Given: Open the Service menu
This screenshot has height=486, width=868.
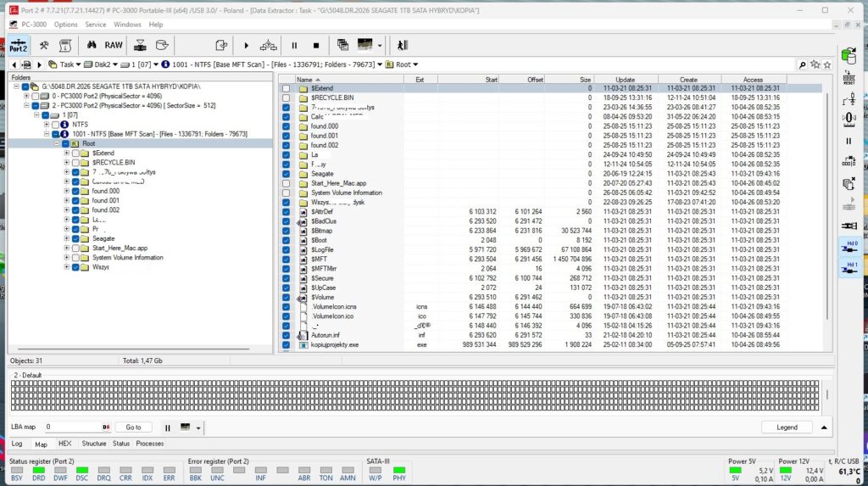Looking at the screenshot, I should pyautogui.click(x=95, y=25).
